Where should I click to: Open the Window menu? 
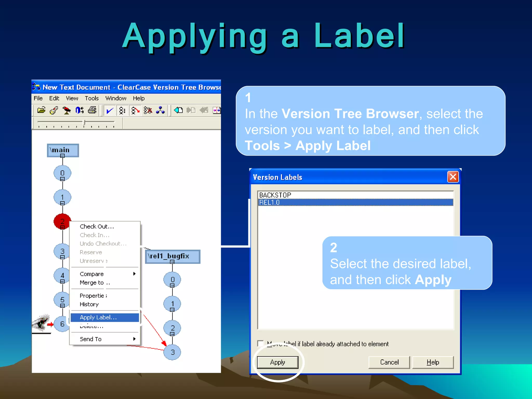pos(116,98)
